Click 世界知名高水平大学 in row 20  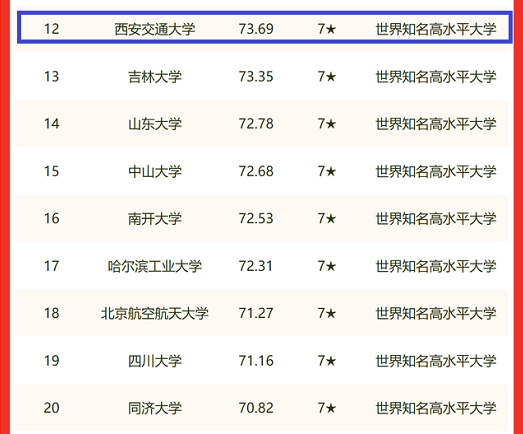click(436, 408)
